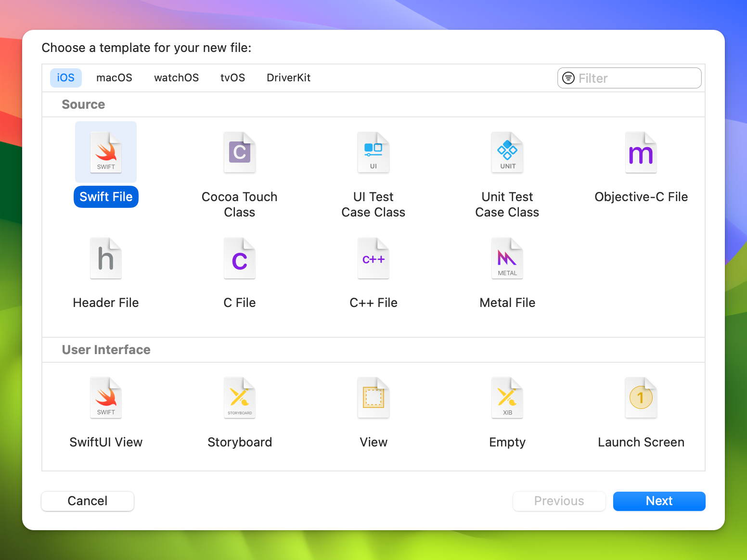The image size is (747, 560).
Task: Switch to the macOS tab
Action: click(114, 78)
